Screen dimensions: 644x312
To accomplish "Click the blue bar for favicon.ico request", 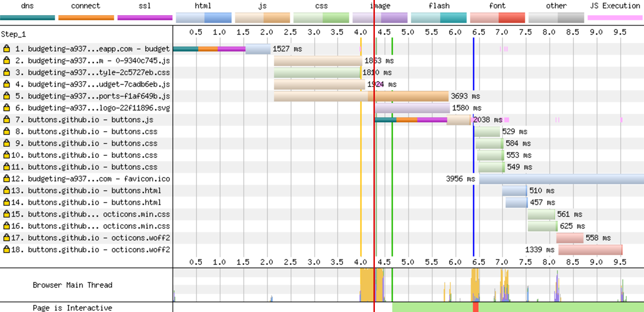I will click(x=561, y=179).
